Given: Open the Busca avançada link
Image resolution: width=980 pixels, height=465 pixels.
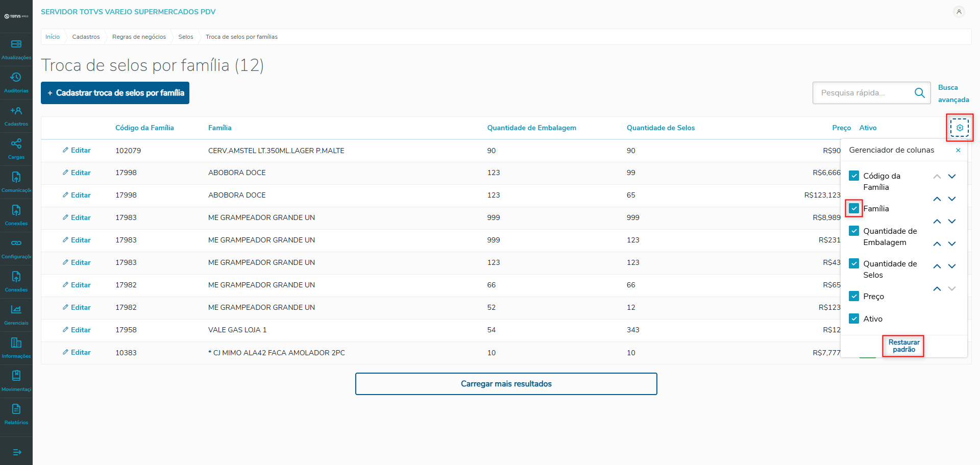Looking at the screenshot, I should tap(953, 93).
